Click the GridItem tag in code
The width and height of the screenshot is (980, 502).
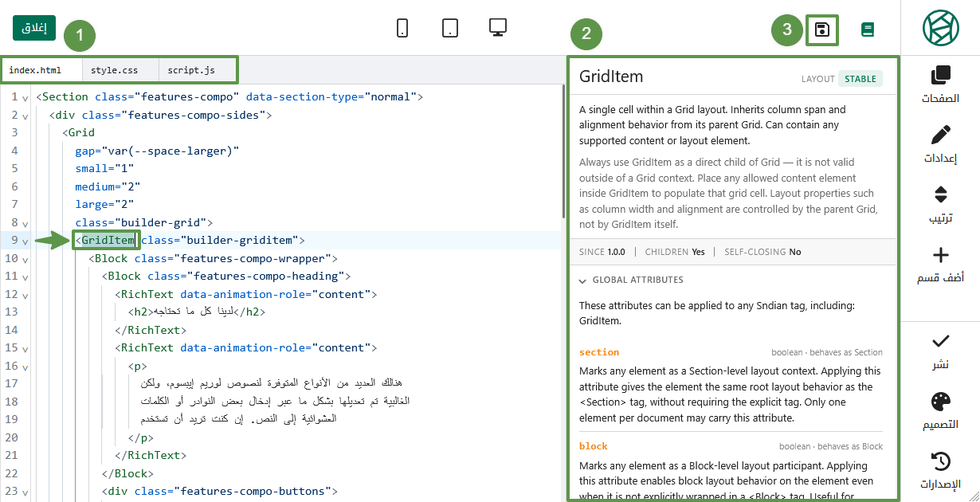(108, 240)
